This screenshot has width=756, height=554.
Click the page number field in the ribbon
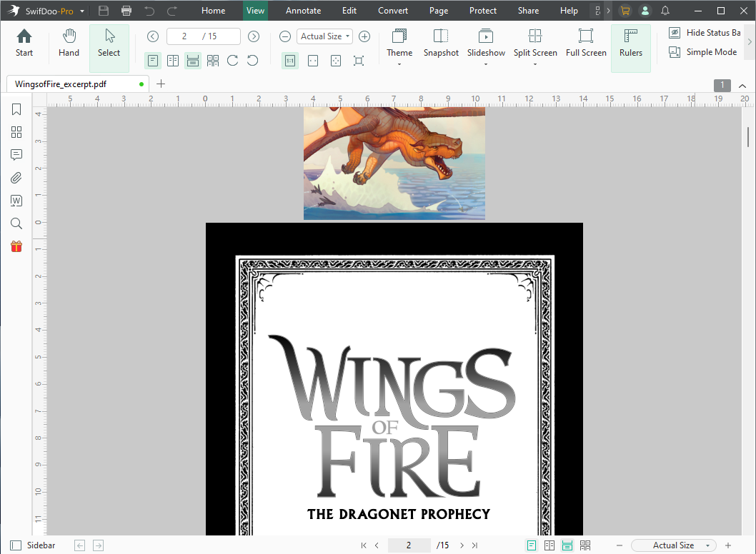point(203,36)
